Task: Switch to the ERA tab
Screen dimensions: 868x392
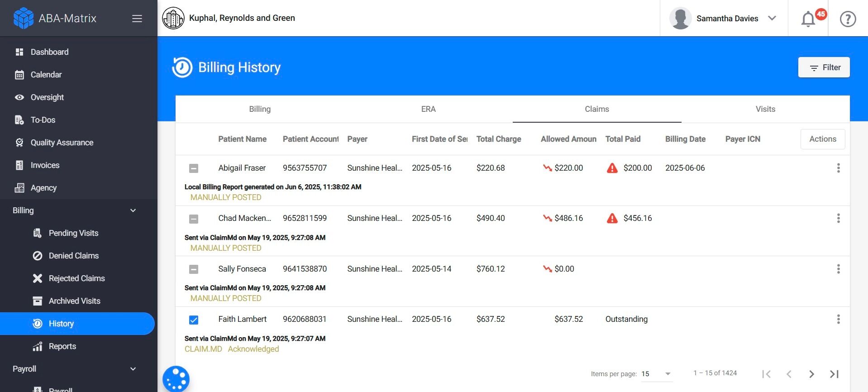Action: click(428, 109)
